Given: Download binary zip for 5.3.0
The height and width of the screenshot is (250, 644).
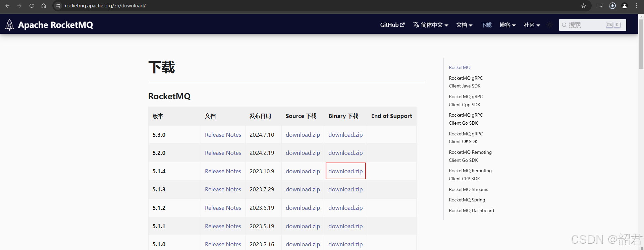Looking at the screenshot, I should (345, 135).
